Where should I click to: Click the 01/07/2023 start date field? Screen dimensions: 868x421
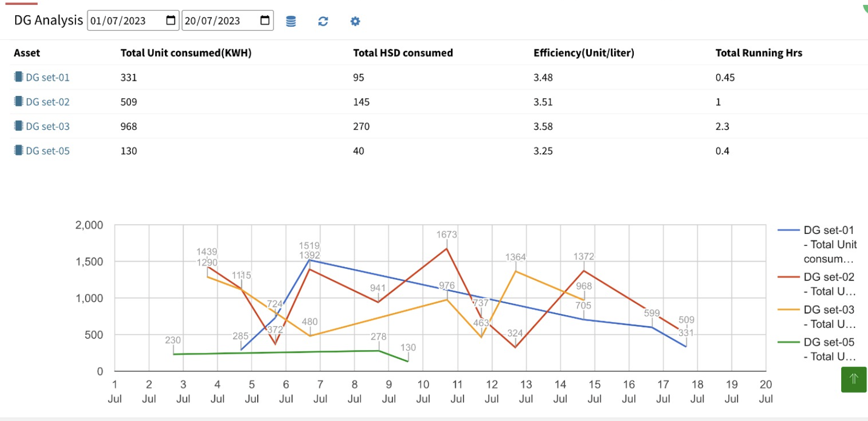click(126, 21)
